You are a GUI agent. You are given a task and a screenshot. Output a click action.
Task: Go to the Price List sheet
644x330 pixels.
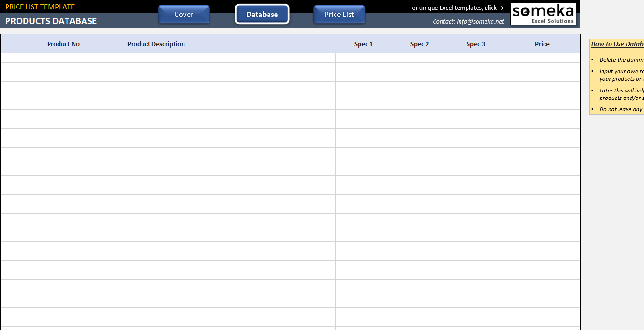point(339,14)
